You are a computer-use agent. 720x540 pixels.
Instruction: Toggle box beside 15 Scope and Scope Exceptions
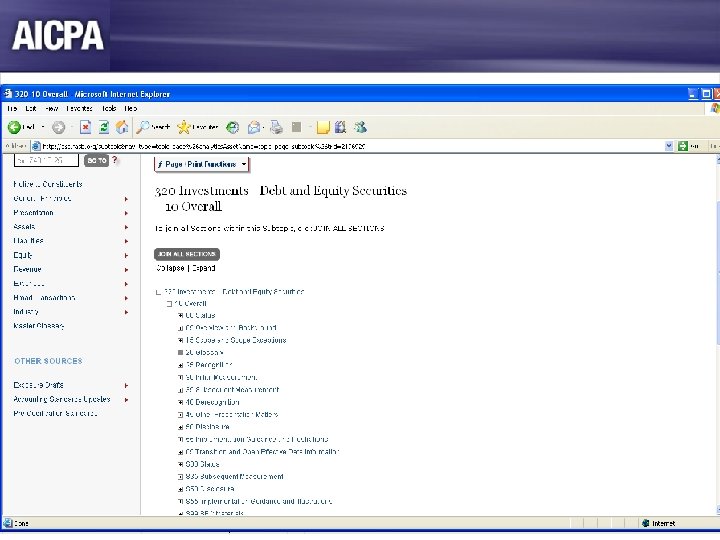pos(180,341)
